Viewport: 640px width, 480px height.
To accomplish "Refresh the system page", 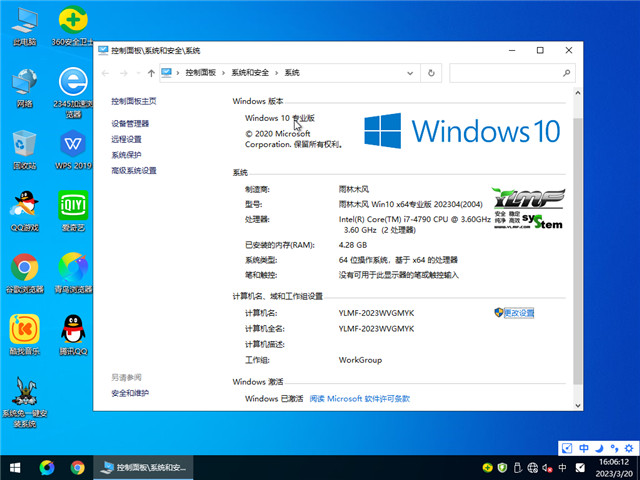I will click(x=431, y=73).
